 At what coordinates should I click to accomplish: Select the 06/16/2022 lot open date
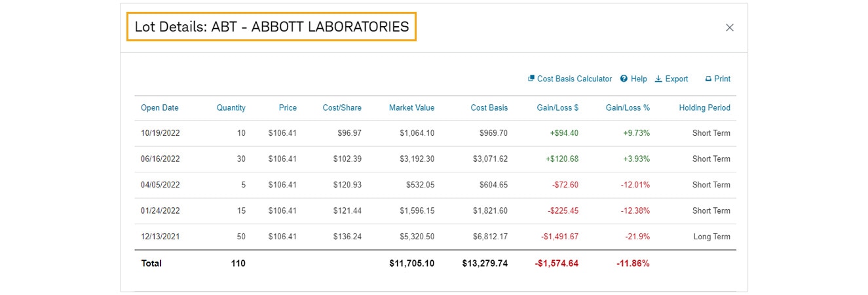(x=160, y=159)
